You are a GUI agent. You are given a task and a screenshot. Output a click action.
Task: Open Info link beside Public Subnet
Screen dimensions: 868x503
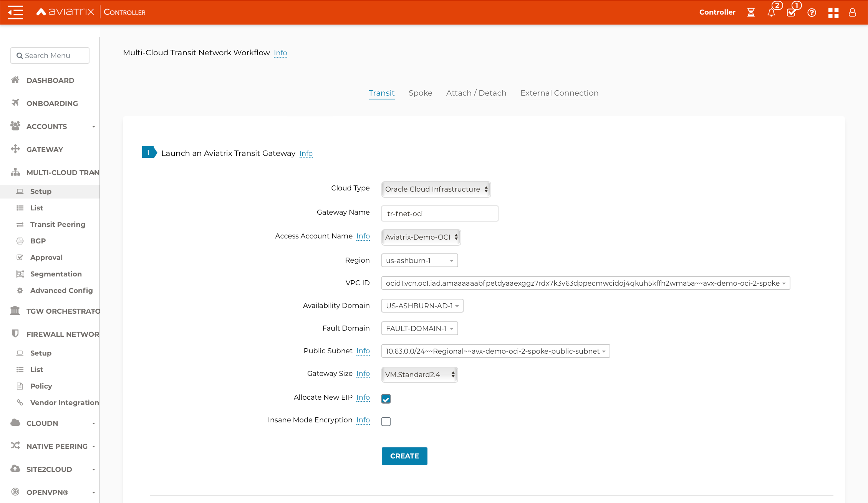363,351
